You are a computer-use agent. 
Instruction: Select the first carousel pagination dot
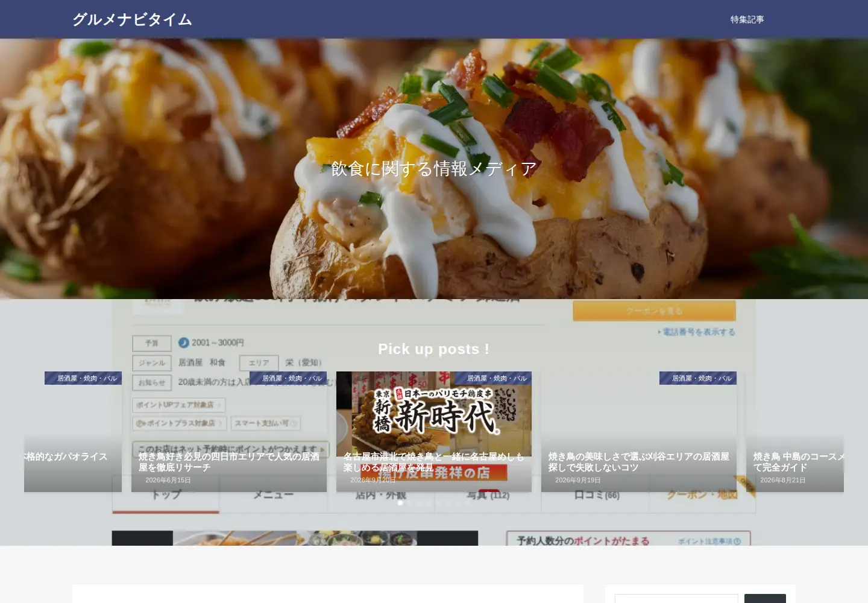tap(400, 503)
